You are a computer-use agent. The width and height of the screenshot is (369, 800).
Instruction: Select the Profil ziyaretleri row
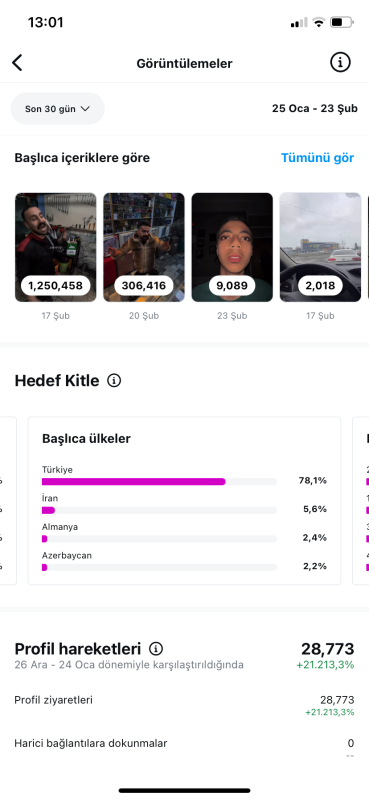click(x=184, y=705)
